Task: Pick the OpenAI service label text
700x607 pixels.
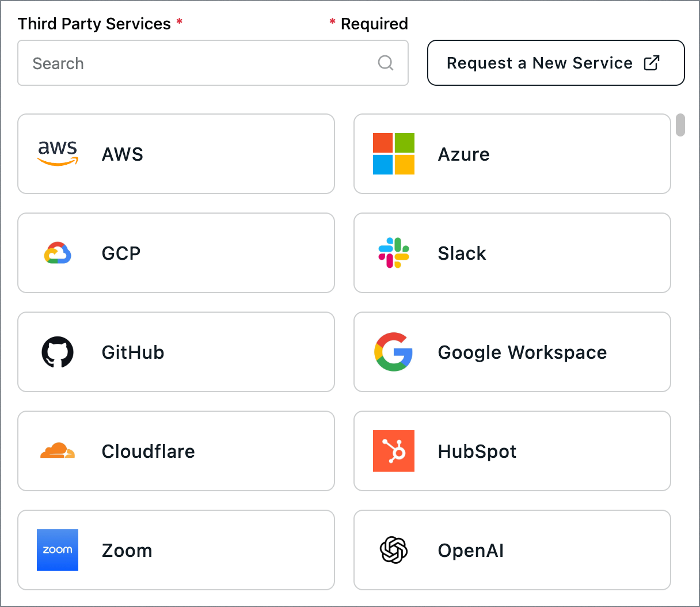Action: point(470,551)
